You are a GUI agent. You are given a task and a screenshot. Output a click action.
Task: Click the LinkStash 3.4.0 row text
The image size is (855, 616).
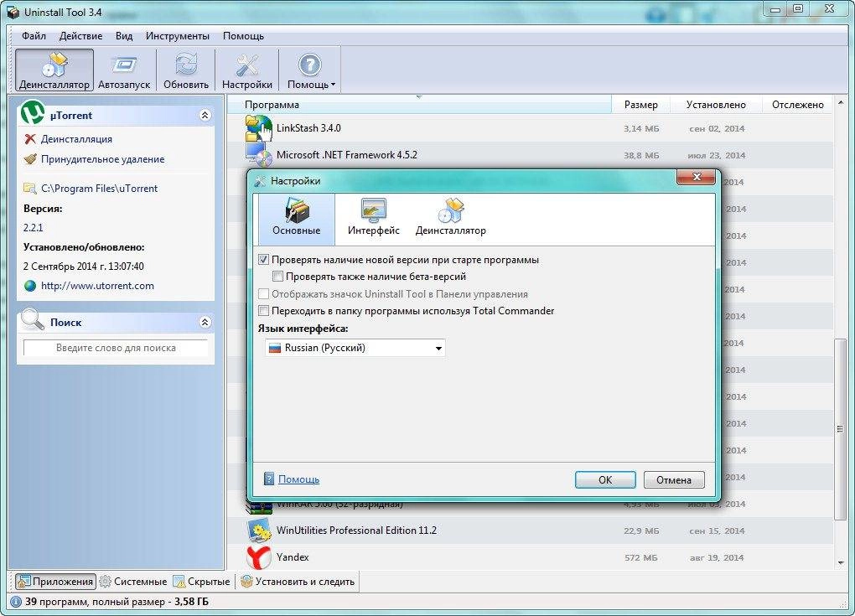tap(308, 128)
